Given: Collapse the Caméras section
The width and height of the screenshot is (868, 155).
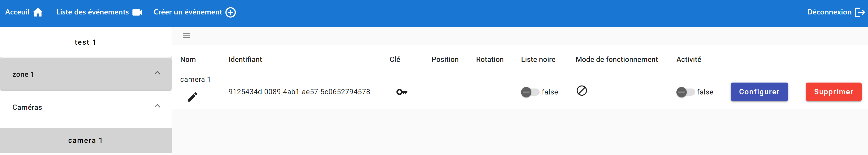Looking at the screenshot, I should click(157, 106).
